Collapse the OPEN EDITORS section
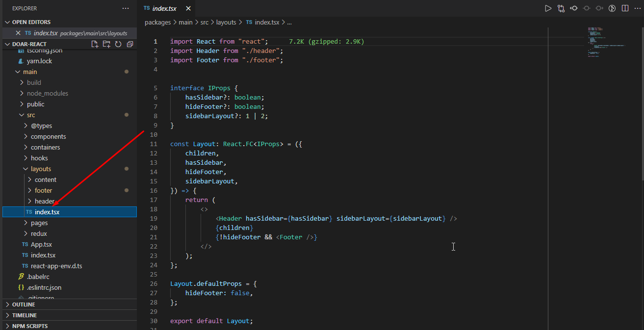 pos(70,22)
